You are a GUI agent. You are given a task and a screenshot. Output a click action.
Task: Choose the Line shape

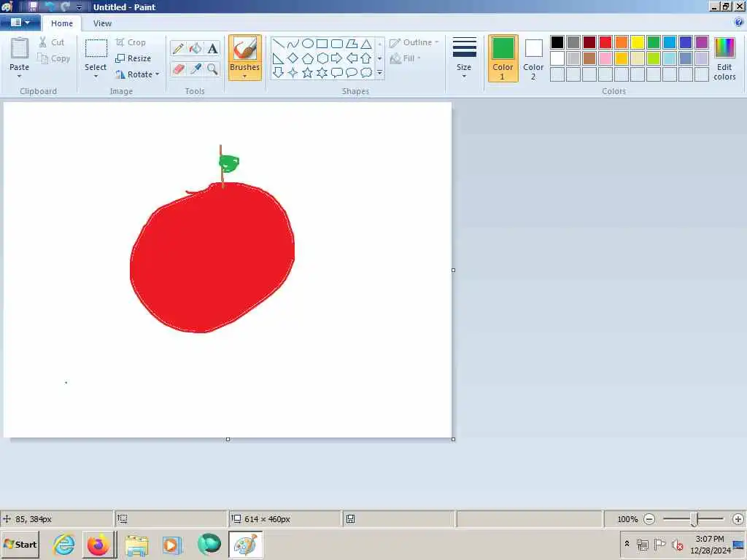[x=279, y=44]
